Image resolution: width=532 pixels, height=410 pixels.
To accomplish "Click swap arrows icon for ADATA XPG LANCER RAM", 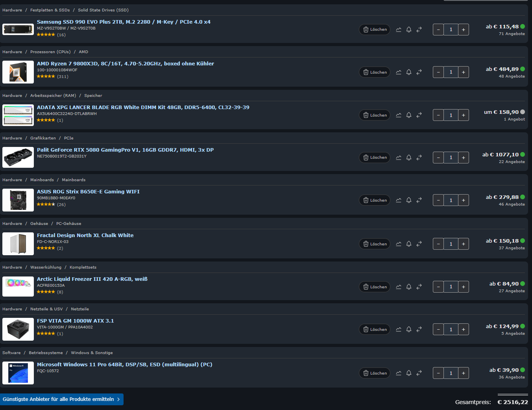I will [x=419, y=115].
